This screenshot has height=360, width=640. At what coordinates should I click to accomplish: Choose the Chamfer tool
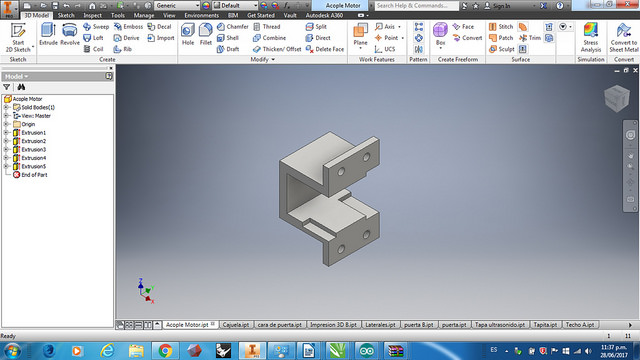click(233, 27)
